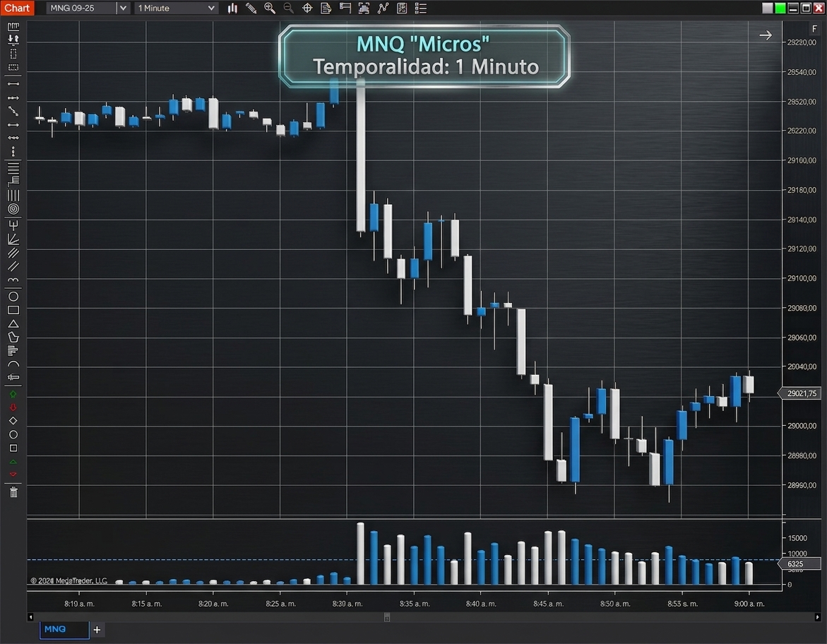827x644 pixels.
Task: Select the concentric Fibonacci circle tool
Action: pyautogui.click(x=13, y=209)
